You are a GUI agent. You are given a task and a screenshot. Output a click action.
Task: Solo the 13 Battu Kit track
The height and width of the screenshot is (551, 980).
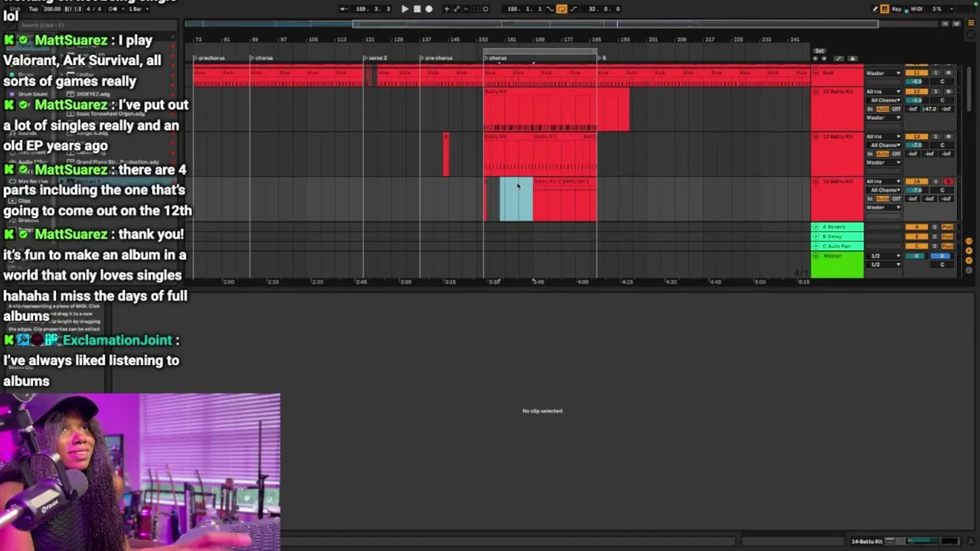tap(936, 136)
